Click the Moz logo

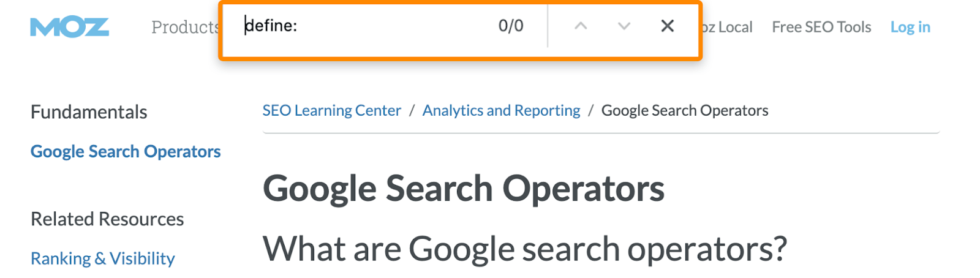click(69, 27)
